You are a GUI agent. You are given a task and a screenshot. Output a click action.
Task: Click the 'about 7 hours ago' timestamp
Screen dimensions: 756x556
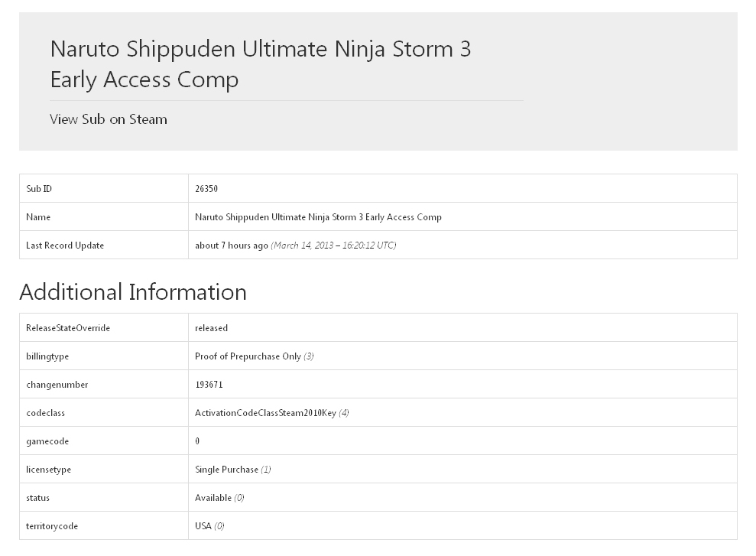(x=232, y=245)
